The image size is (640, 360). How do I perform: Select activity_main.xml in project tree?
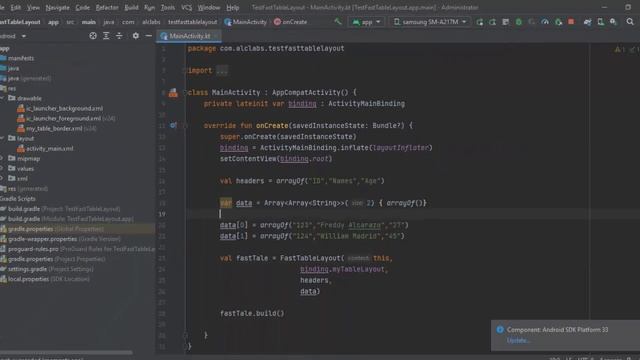(45, 149)
